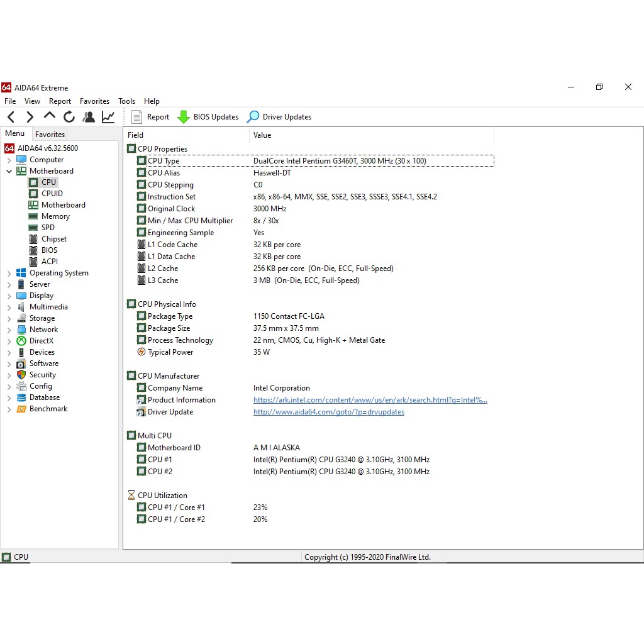The height and width of the screenshot is (644, 644).
Task: Expand the Operating System node
Action: [9, 273]
